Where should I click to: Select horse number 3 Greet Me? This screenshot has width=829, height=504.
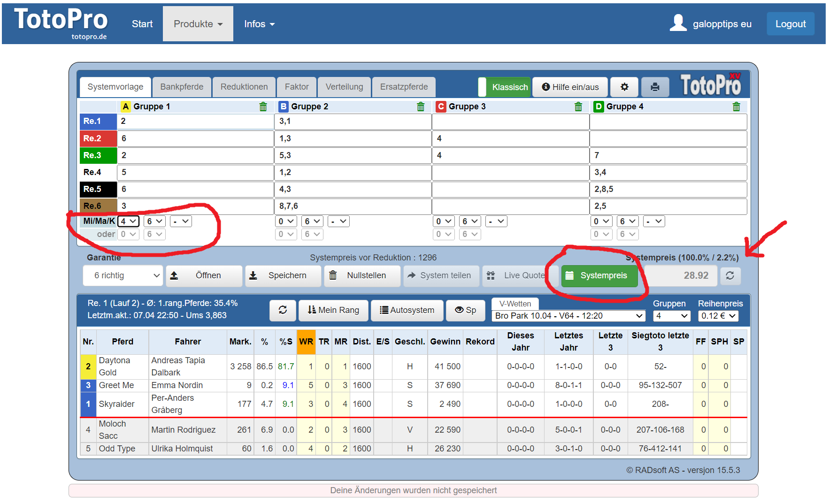click(x=88, y=385)
